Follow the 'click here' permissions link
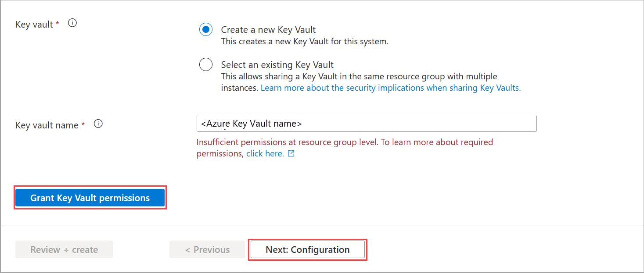This screenshot has height=273, width=644. click(x=265, y=154)
